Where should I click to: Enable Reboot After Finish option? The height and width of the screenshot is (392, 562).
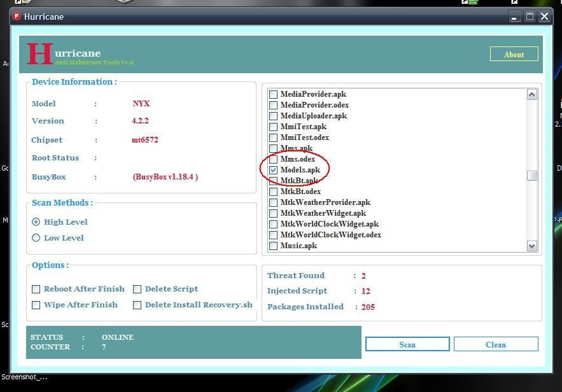(36, 289)
